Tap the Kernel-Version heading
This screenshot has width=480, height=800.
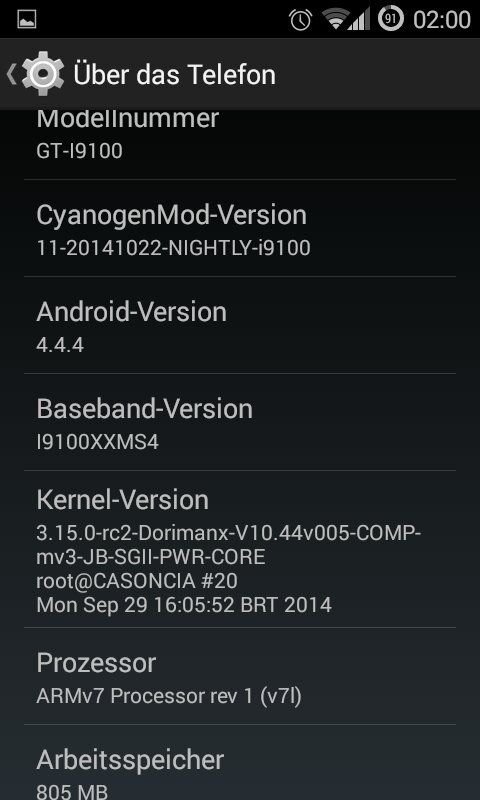tap(122, 501)
